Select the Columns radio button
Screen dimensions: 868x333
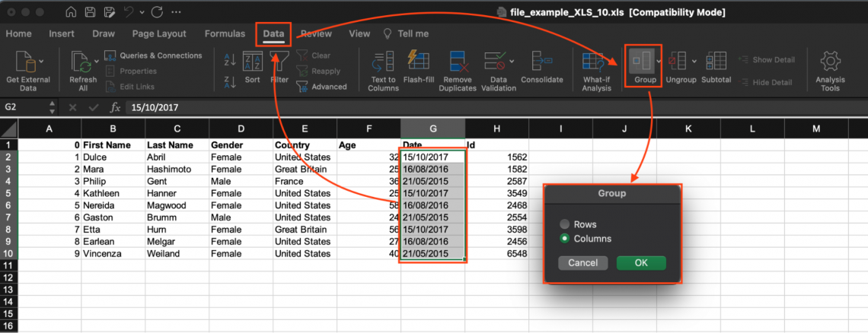(564, 239)
